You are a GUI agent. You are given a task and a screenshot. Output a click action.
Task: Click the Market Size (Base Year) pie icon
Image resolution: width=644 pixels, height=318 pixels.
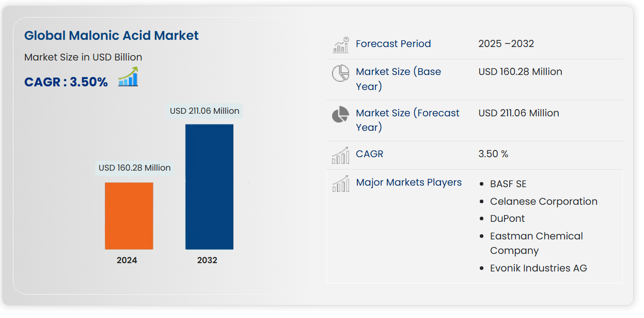tap(340, 73)
